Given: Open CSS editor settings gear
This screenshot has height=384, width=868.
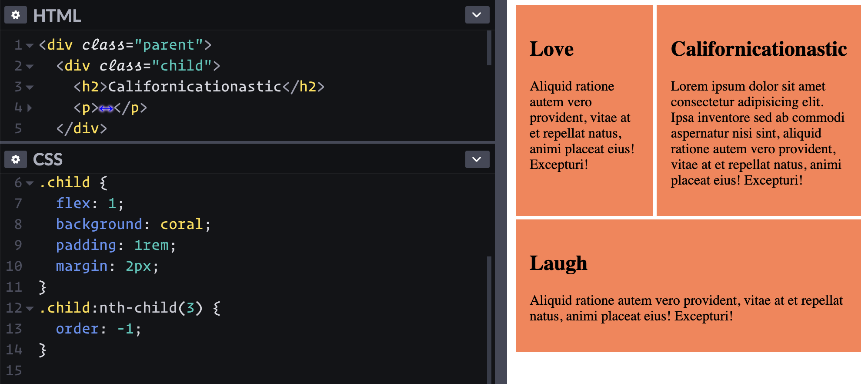Looking at the screenshot, I should pyautogui.click(x=16, y=159).
